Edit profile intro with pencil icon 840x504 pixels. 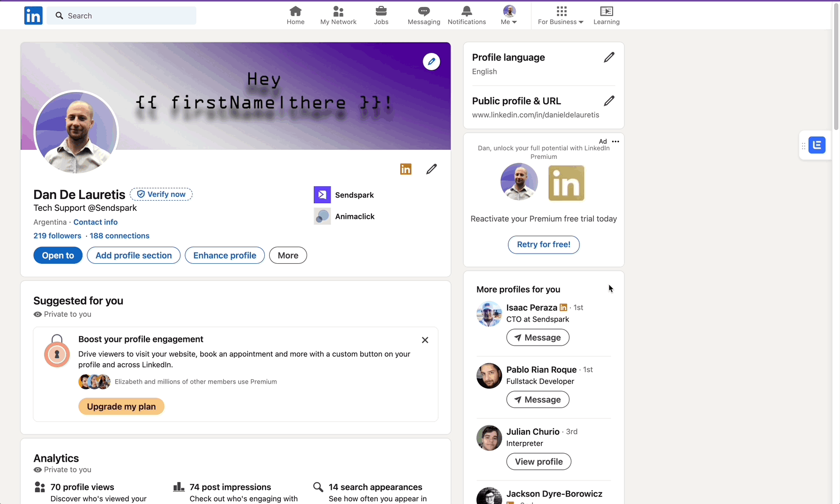point(431,169)
